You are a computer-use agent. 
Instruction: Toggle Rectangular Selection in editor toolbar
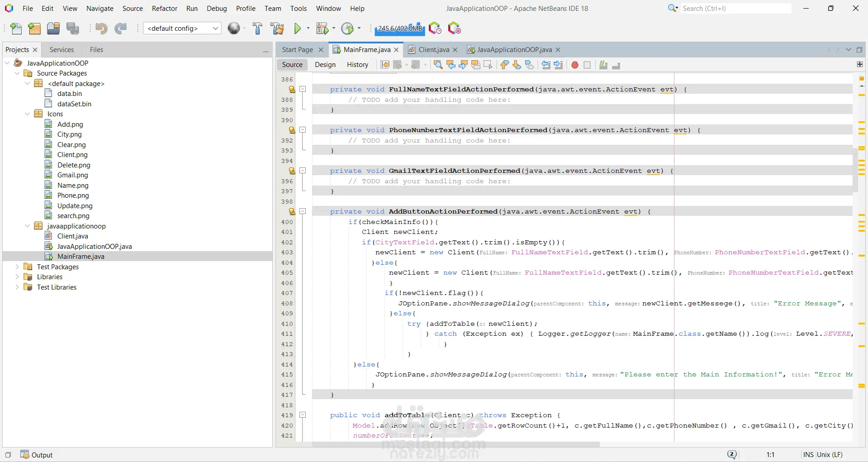click(488, 65)
